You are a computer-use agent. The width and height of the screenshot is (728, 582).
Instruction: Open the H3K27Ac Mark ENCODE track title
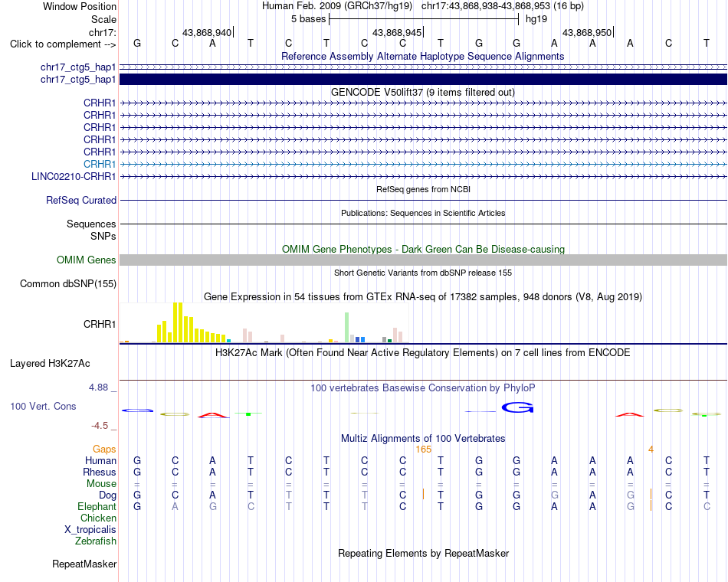pyautogui.click(x=422, y=353)
